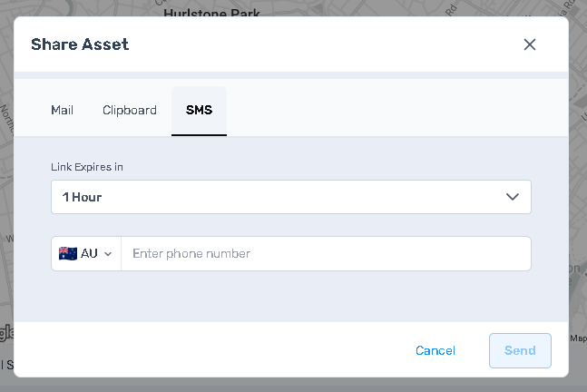Click the Australian flag icon
This screenshot has height=392, width=587.
pos(68,254)
